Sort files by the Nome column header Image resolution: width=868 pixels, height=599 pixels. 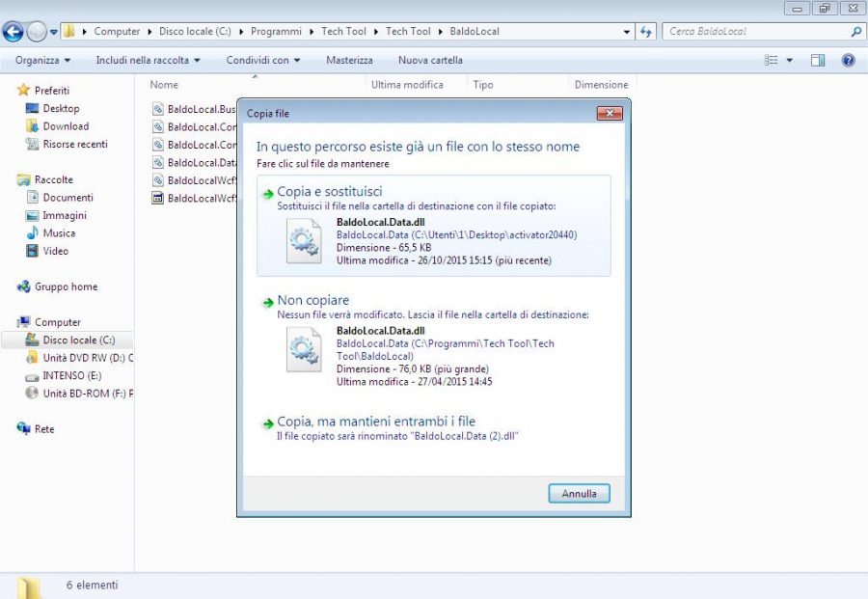(163, 85)
